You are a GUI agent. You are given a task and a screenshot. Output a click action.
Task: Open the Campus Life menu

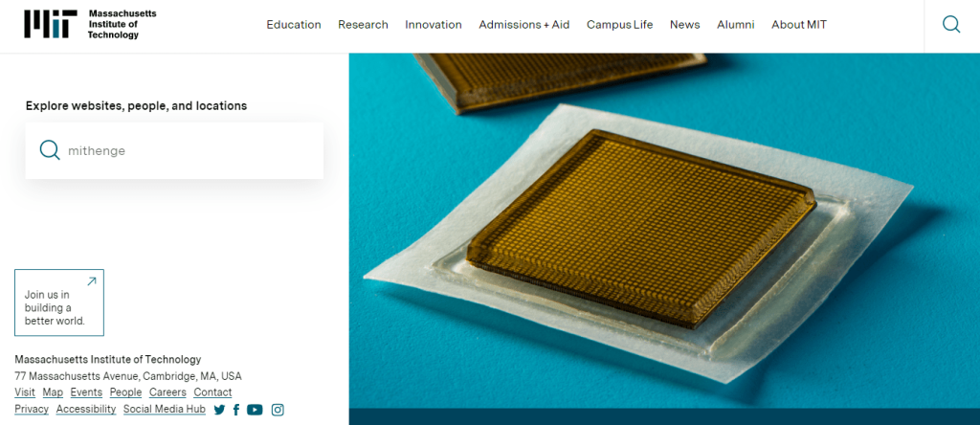(619, 25)
